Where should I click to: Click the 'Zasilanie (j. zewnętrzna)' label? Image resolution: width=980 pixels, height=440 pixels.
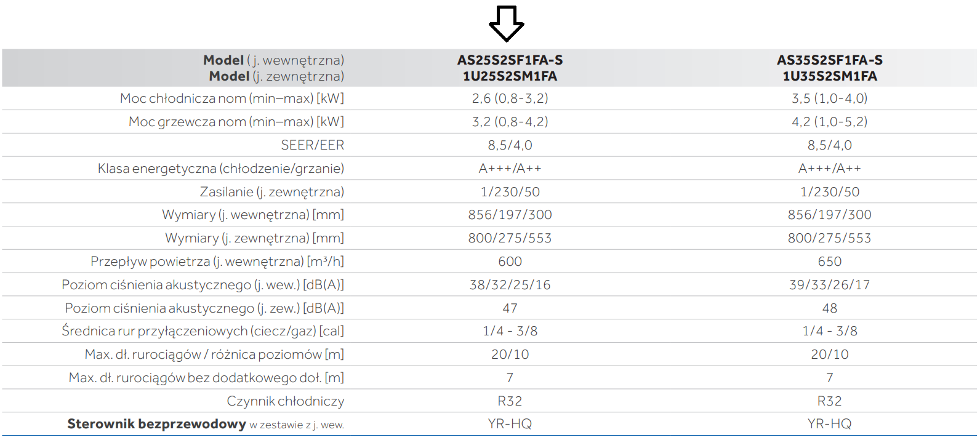point(271,192)
